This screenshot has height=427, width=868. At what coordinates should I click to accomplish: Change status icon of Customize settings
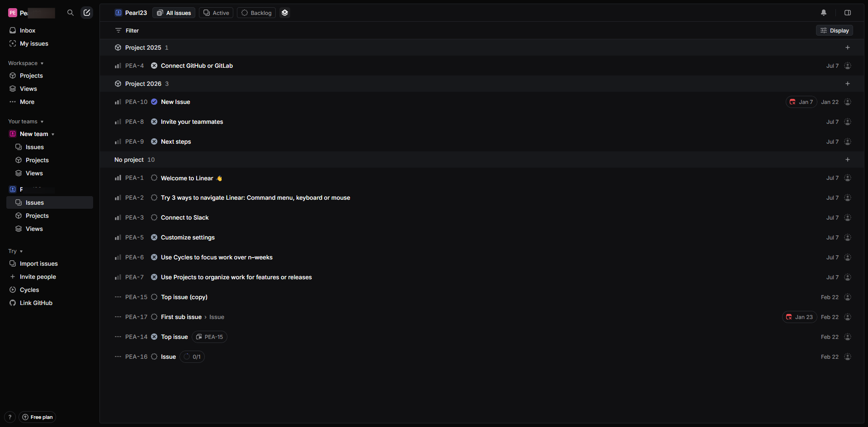(154, 238)
